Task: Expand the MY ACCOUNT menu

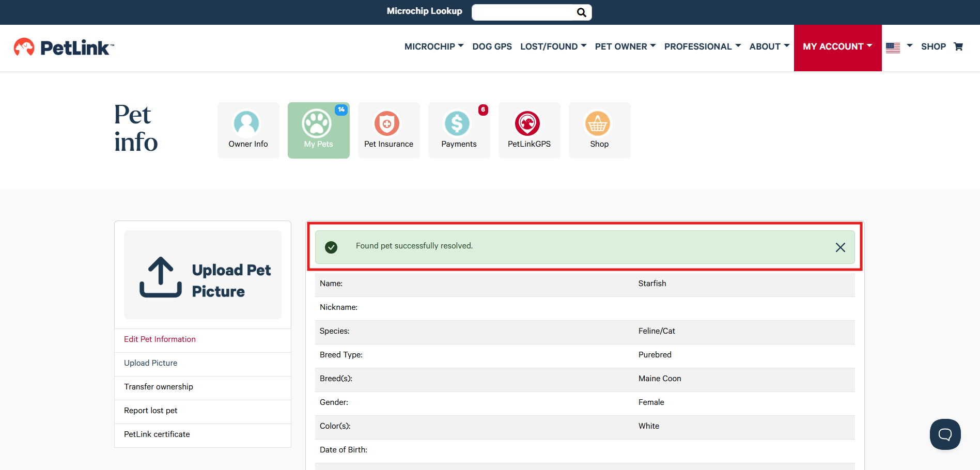Action: tap(838, 48)
